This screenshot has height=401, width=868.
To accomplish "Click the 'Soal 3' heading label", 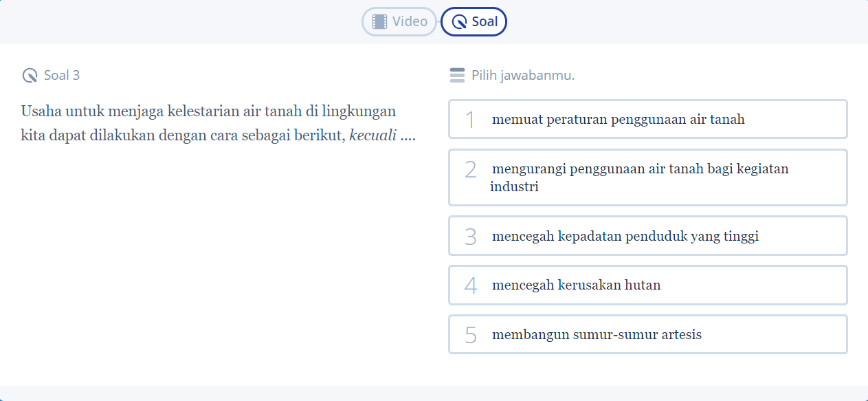I will pyautogui.click(x=62, y=76).
